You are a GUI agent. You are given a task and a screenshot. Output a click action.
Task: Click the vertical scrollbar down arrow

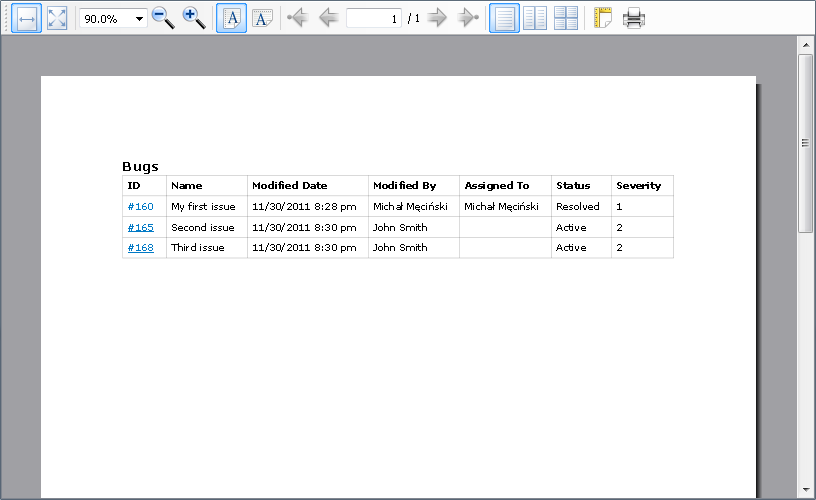click(805, 490)
